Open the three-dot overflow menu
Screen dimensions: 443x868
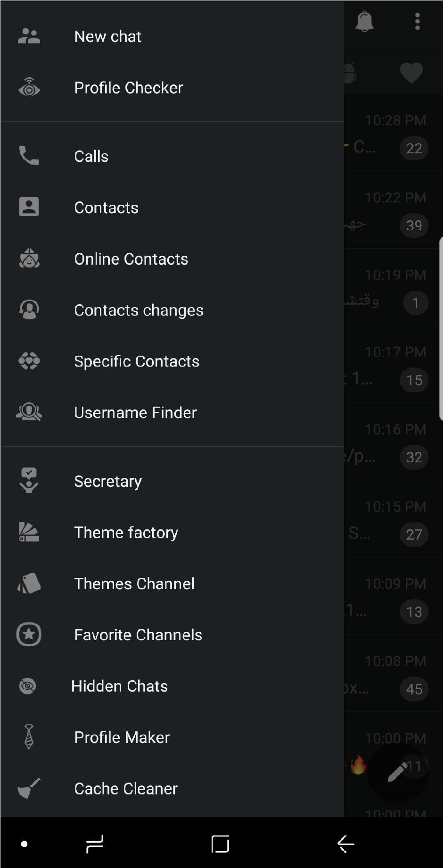click(x=418, y=22)
